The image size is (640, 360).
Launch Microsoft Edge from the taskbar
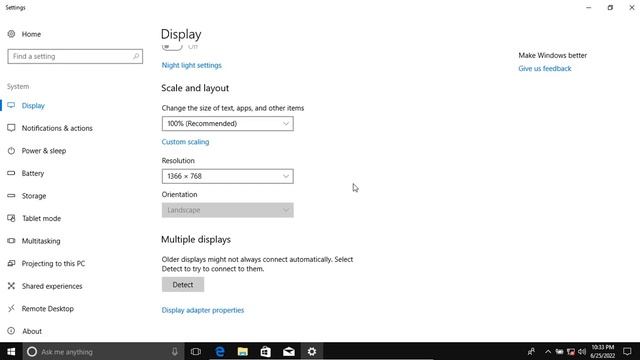(x=220, y=351)
